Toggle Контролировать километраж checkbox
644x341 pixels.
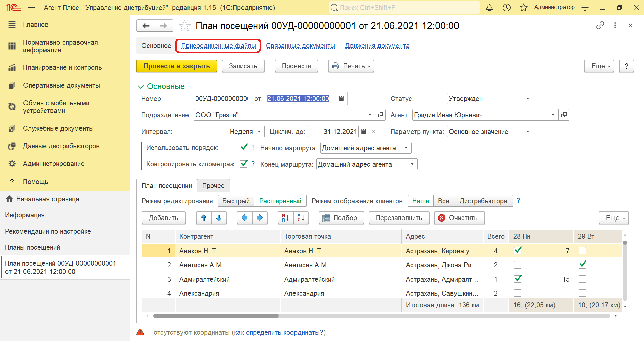tap(244, 164)
